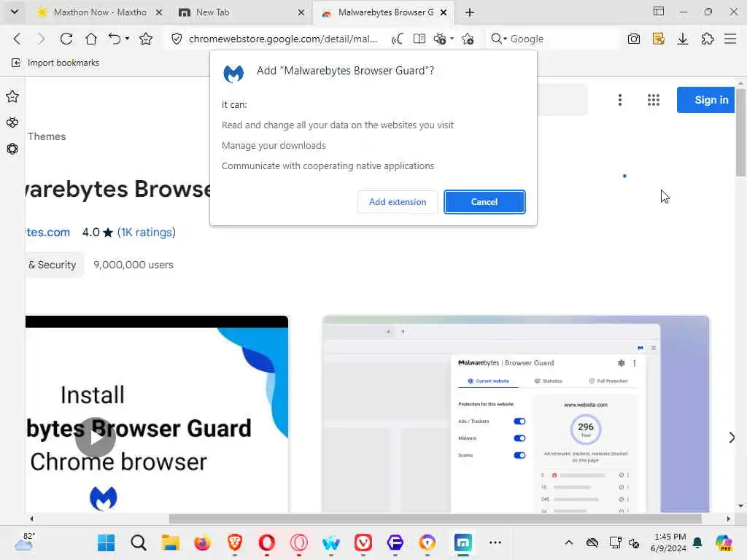Screen dimensions: 747x560
Task: Open Brave browser from the taskbar
Action: click(235, 542)
